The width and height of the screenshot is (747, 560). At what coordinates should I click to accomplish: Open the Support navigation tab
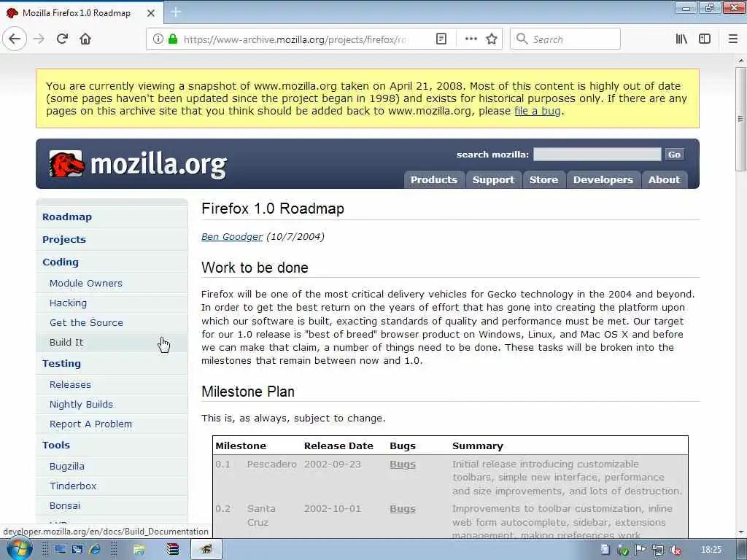(493, 179)
